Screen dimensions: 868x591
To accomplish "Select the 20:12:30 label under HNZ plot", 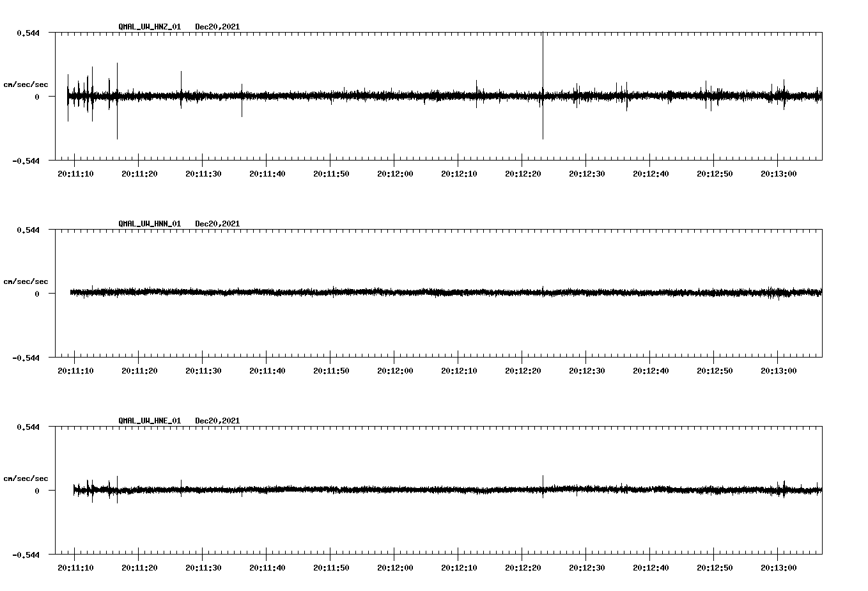I will (587, 174).
